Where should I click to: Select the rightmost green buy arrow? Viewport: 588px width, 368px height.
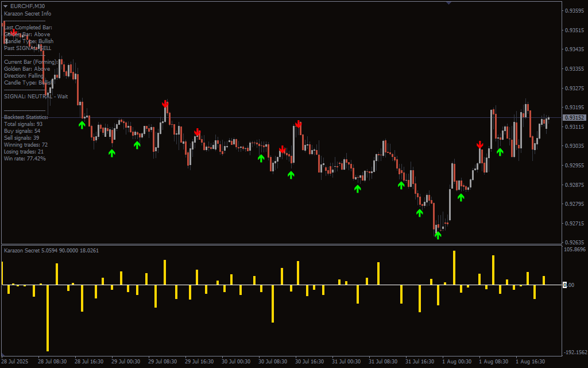500,152
